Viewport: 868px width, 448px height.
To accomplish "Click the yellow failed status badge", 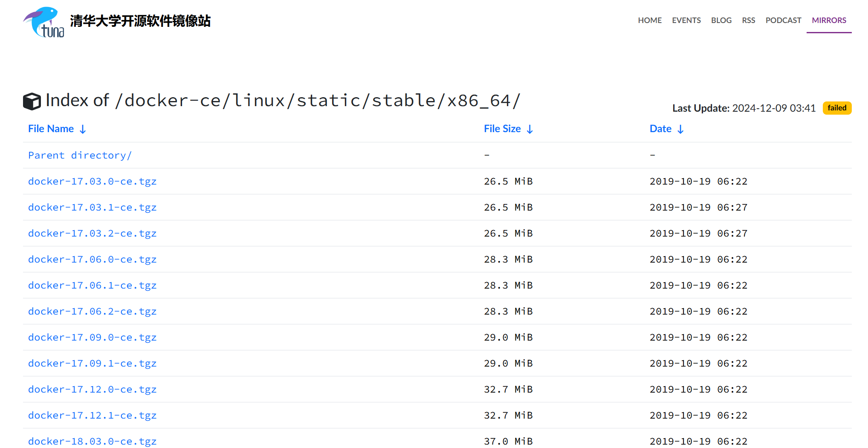I will pyautogui.click(x=836, y=108).
